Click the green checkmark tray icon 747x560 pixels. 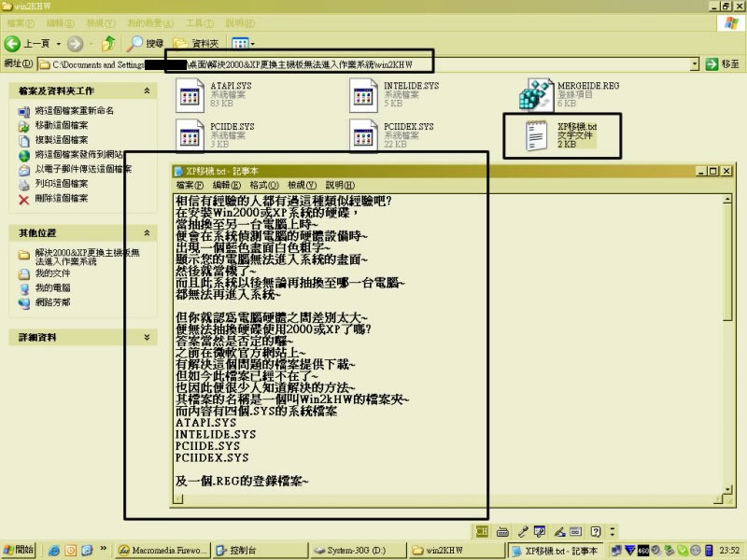coord(682,551)
